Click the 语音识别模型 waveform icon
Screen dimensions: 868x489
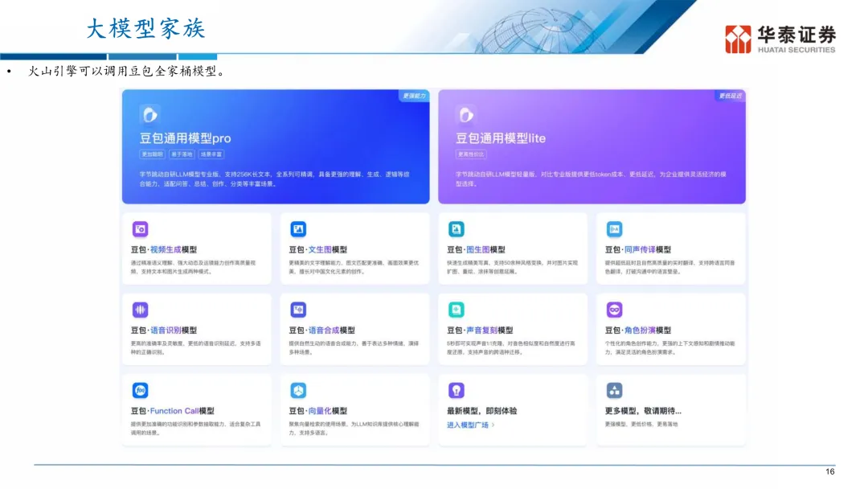point(140,310)
